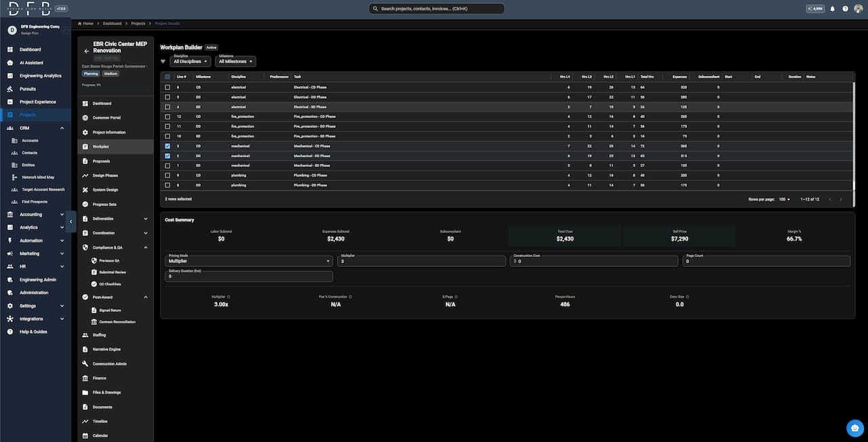Open Proposals in project menu
This screenshot has width=868, height=442.
click(101, 161)
